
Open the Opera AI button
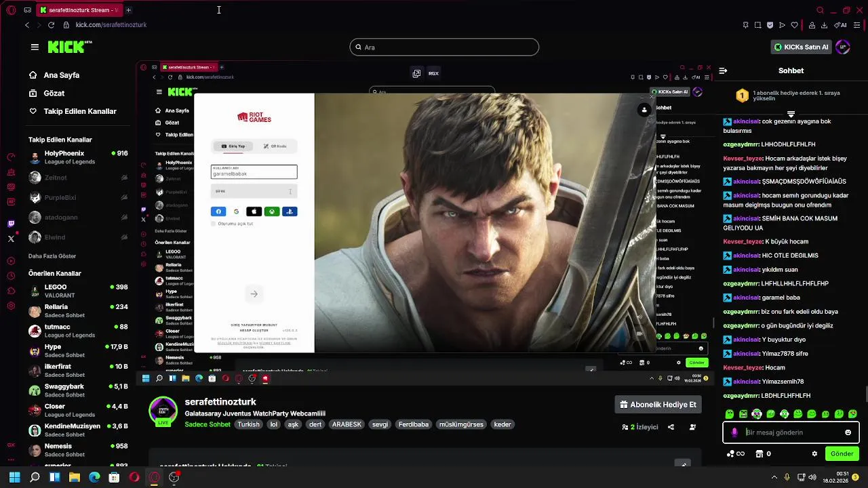tap(842, 25)
